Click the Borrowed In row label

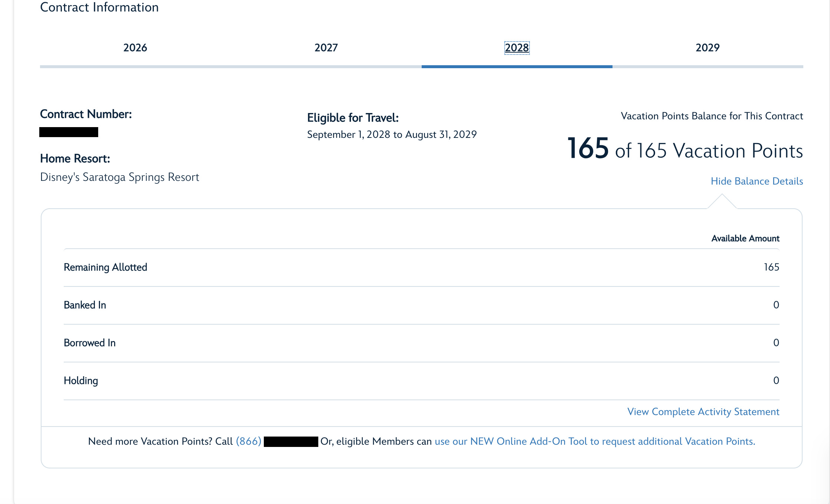click(90, 343)
